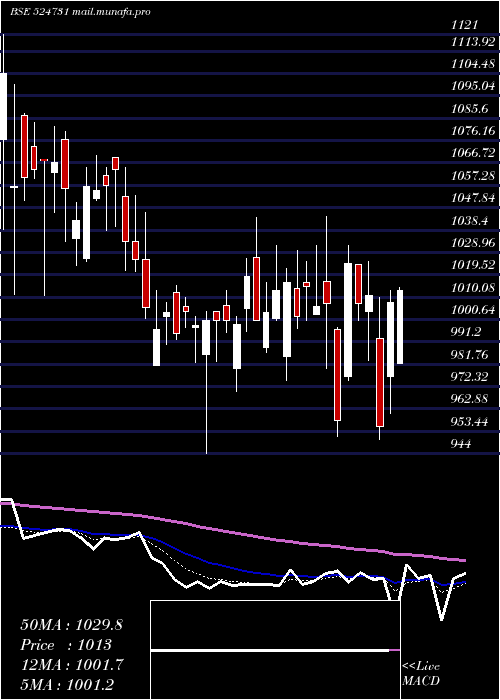
Task: Click the 12MA : 1001.7 readout
Action: point(71,665)
